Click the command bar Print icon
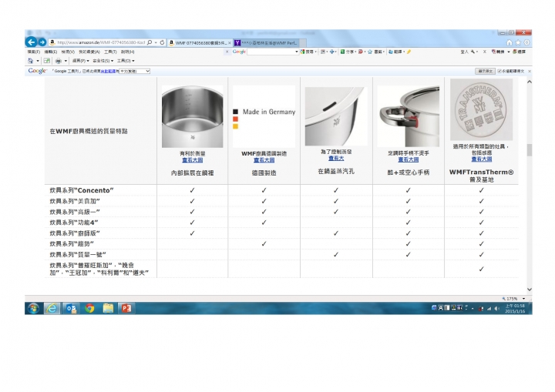This screenshot has height=392, width=555. (x=59, y=61)
